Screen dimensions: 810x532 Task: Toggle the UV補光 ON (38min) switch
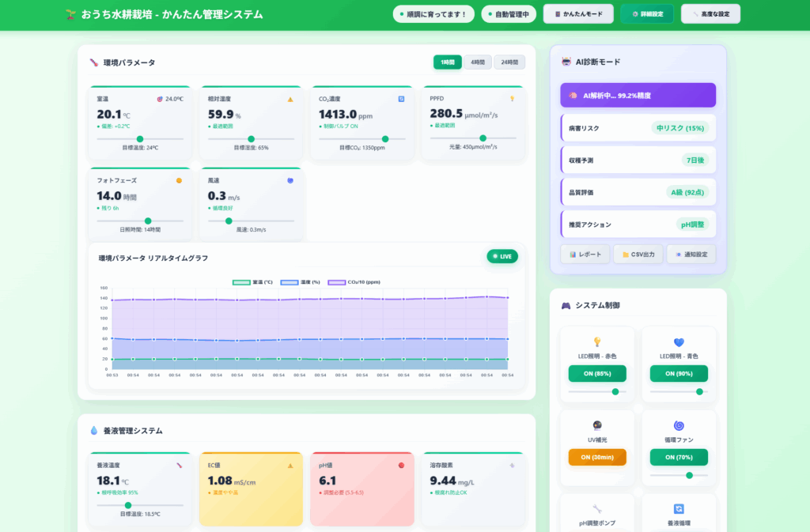(x=597, y=457)
